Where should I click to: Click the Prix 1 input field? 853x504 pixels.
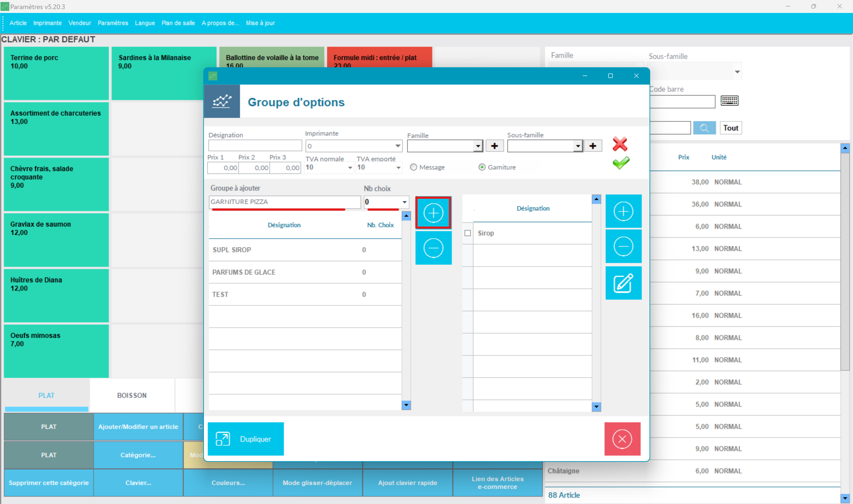tap(223, 168)
